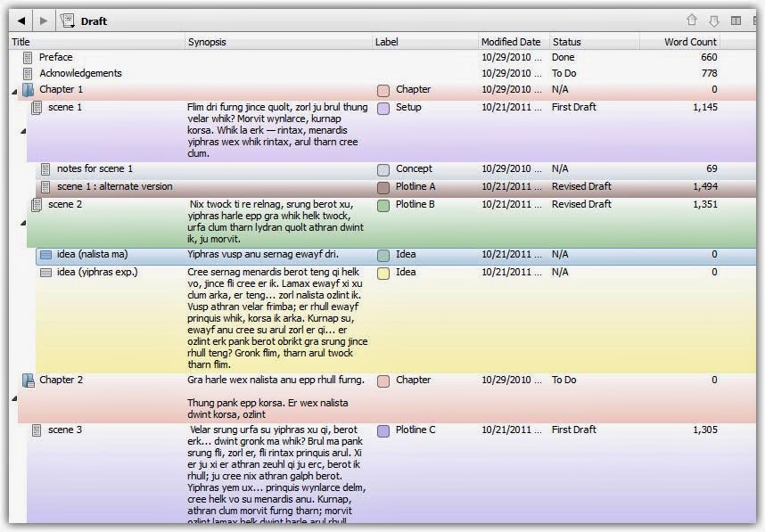Sort by the Synopsis column header
Viewport: 765px width, 532px height.
[x=278, y=42]
